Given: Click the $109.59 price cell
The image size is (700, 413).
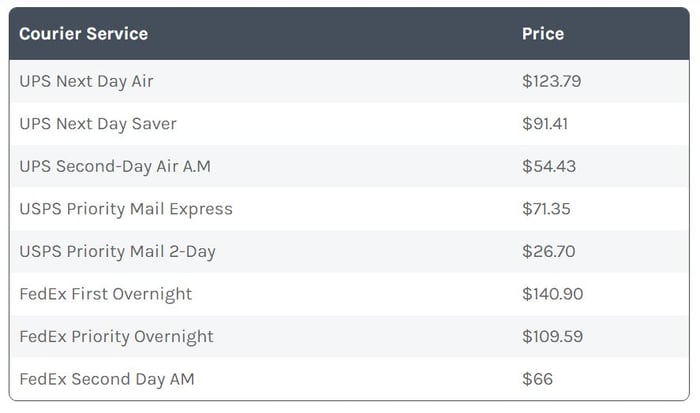Looking at the screenshot, I should point(553,337).
